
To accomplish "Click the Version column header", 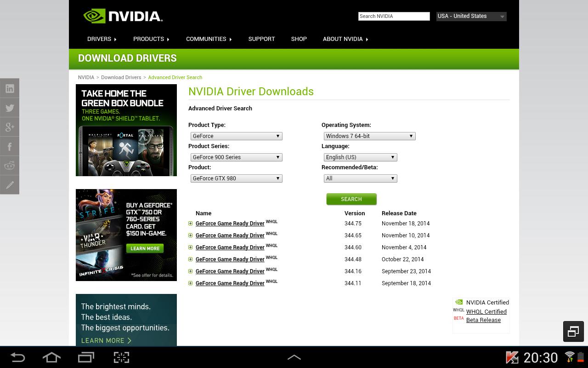I will point(355,213).
